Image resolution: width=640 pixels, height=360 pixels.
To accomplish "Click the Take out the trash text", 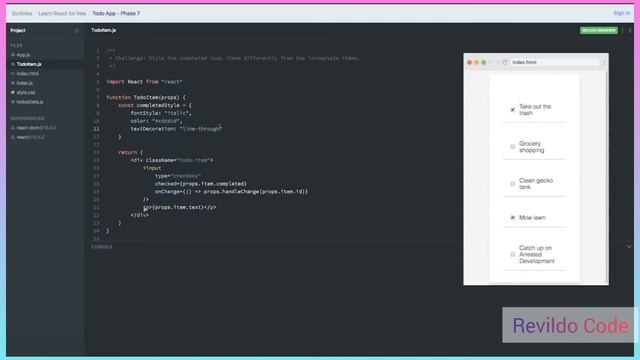I will (x=535, y=109).
